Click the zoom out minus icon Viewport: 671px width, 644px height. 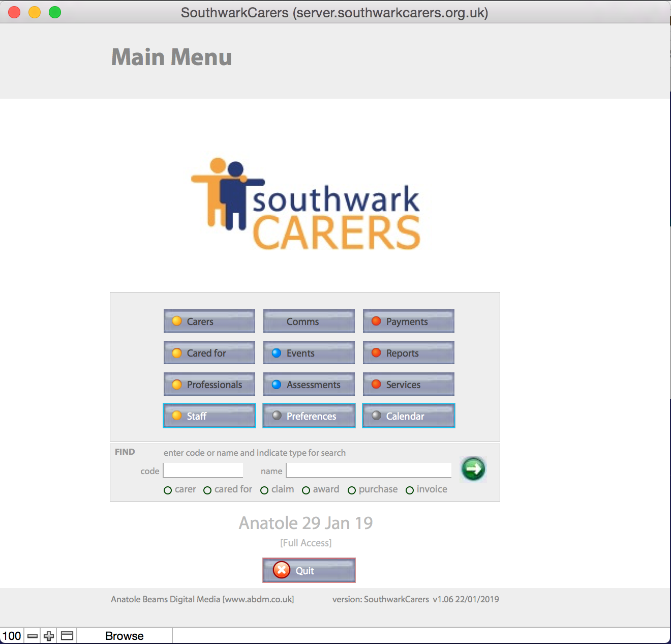point(33,636)
